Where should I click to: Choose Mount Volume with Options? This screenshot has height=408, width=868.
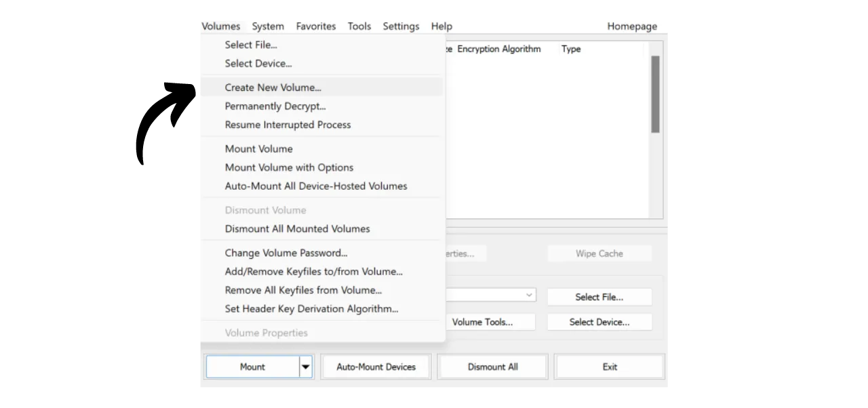[x=322, y=167]
